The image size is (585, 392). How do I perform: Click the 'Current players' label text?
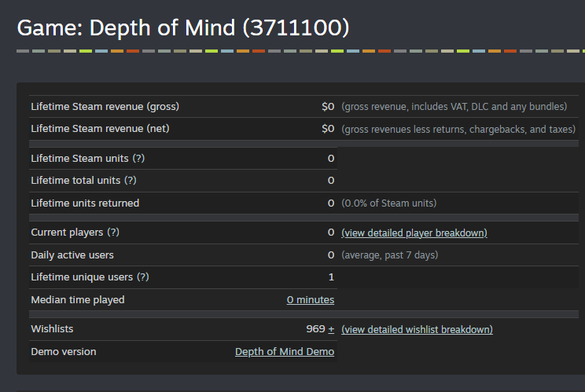point(67,233)
